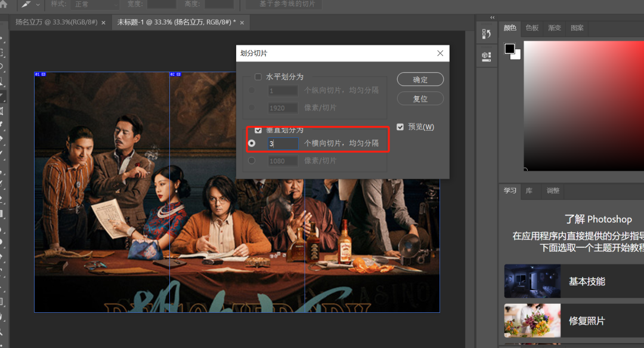Screen dimensions: 644x348
Task: Open the 样式 dropdown set to 正常
Action: coord(94,4)
